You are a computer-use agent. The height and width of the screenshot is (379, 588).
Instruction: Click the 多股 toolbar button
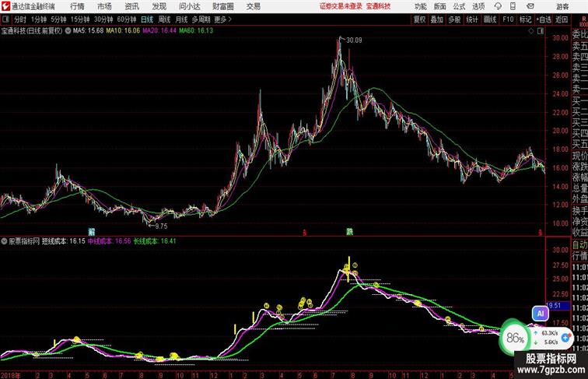coord(454,19)
